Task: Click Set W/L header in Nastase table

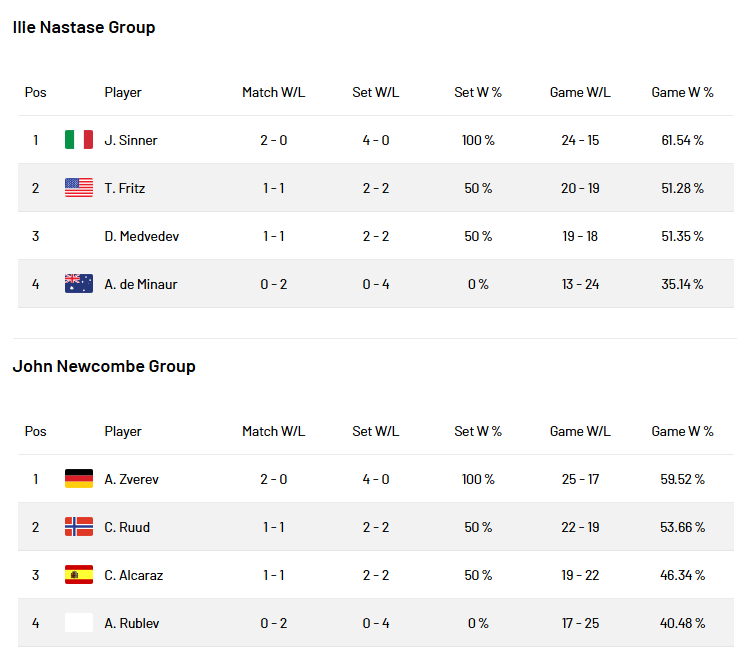Action: click(376, 92)
